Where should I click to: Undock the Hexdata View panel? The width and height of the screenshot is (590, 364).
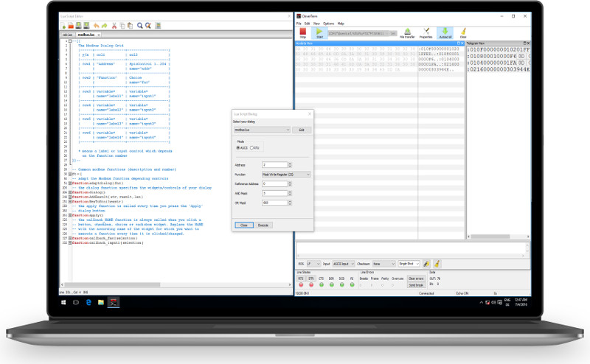(458, 43)
